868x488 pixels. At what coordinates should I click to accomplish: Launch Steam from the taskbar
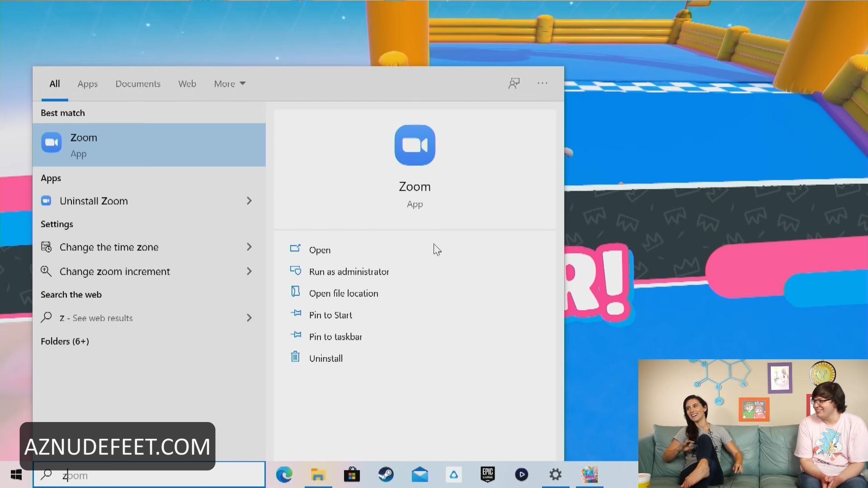386,475
